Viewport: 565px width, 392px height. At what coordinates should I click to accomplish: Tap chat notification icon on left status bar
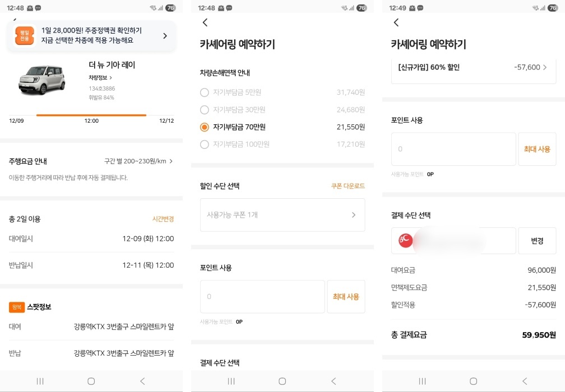pyautogui.click(x=38, y=8)
